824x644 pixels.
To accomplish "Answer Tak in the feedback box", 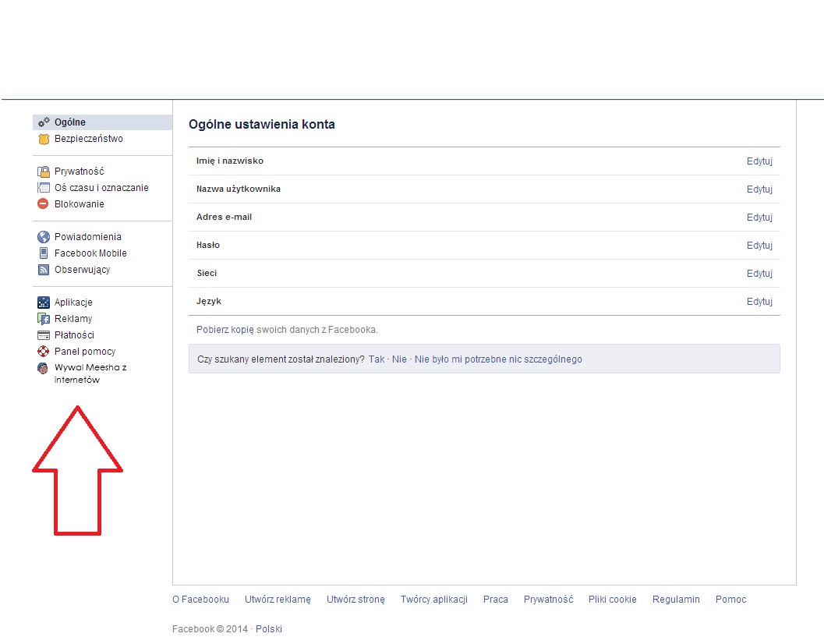I will coord(377,359).
